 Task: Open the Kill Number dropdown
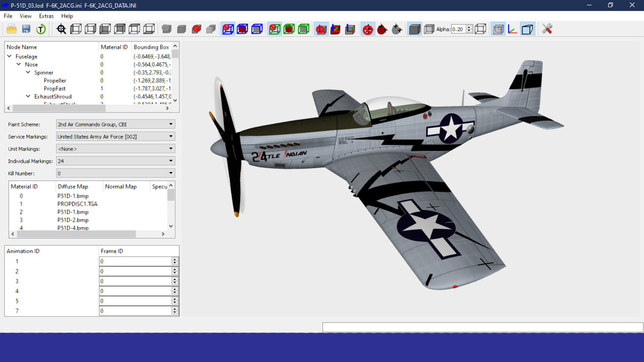[115, 173]
